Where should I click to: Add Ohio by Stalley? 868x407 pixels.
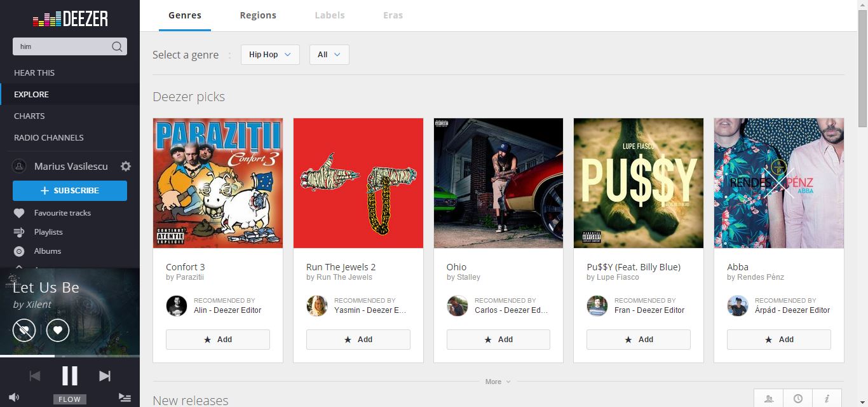(x=498, y=340)
